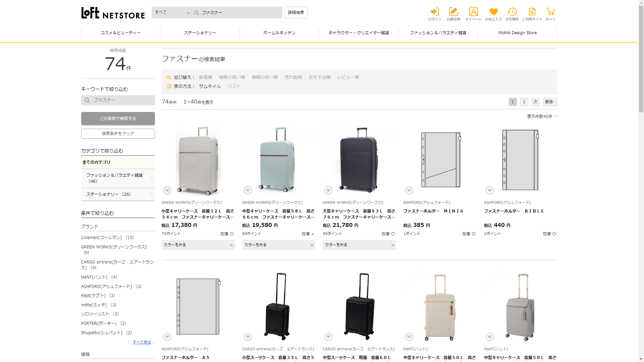Open the shopping cart icon
This screenshot has width=644, height=362.
tap(550, 12)
